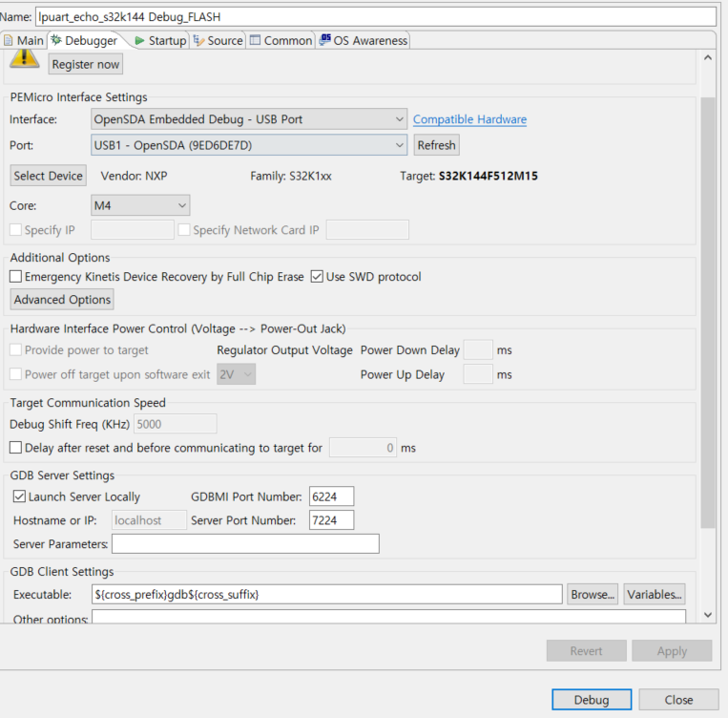Click the vertical scrollbar thumb
728x718 pixels.
pos(708,312)
